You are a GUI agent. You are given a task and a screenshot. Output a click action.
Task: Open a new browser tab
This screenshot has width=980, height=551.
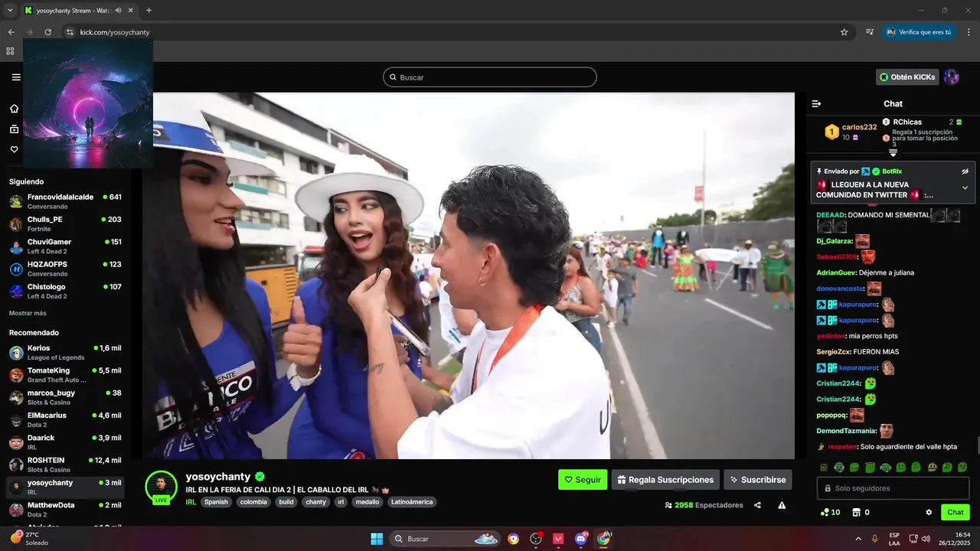(x=149, y=11)
